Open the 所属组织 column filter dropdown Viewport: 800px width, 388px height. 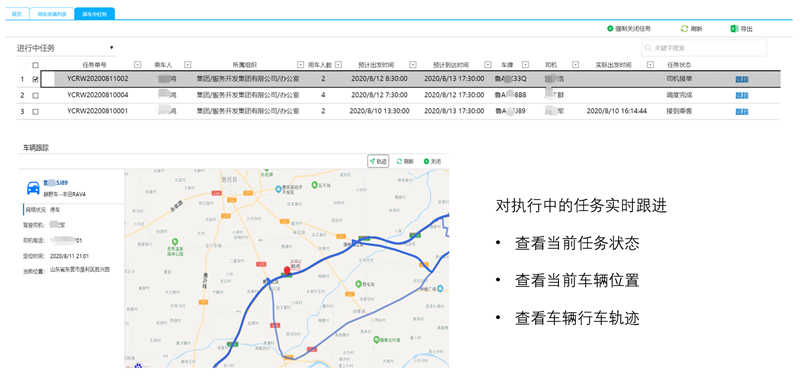(300, 65)
